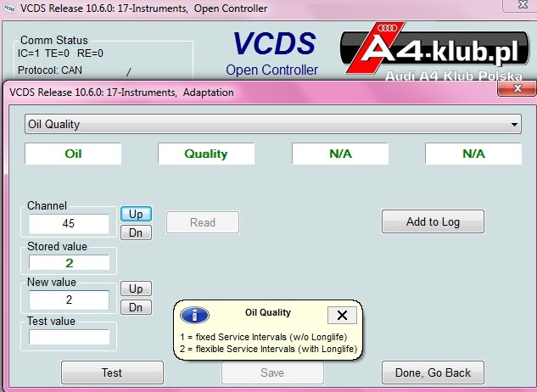Screen dimensions: 537x392
Task: Click the New value input field
Action: tap(69, 300)
